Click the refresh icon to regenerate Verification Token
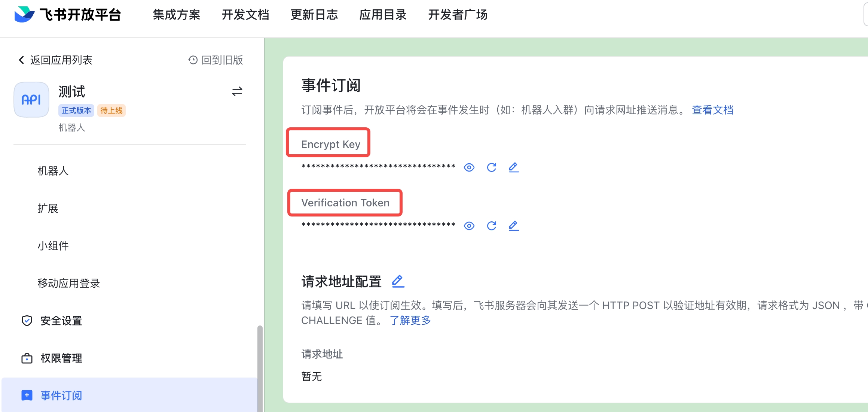 point(492,225)
